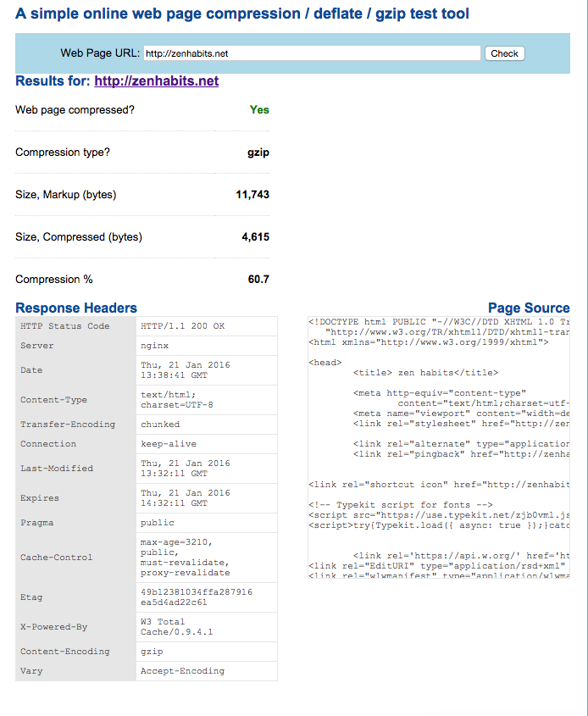Select the HTTP/1.1 200 OK status value
This screenshot has width=588, height=716.
coord(182,326)
